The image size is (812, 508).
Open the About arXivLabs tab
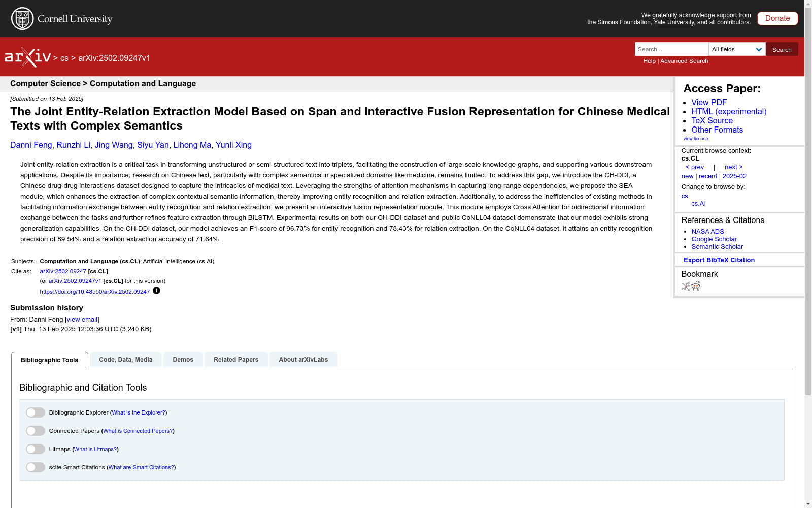303,360
